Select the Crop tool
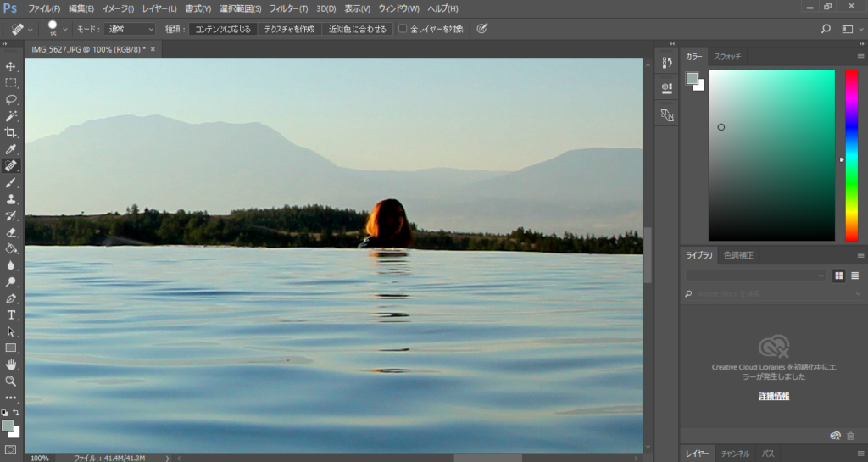This screenshot has height=462, width=868. pyautogui.click(x=11, y=132)
